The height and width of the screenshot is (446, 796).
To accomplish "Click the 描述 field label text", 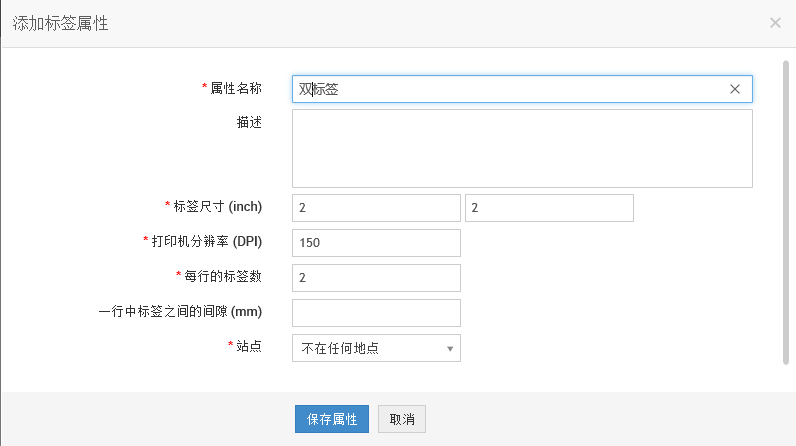I will [x=249, y=123].
